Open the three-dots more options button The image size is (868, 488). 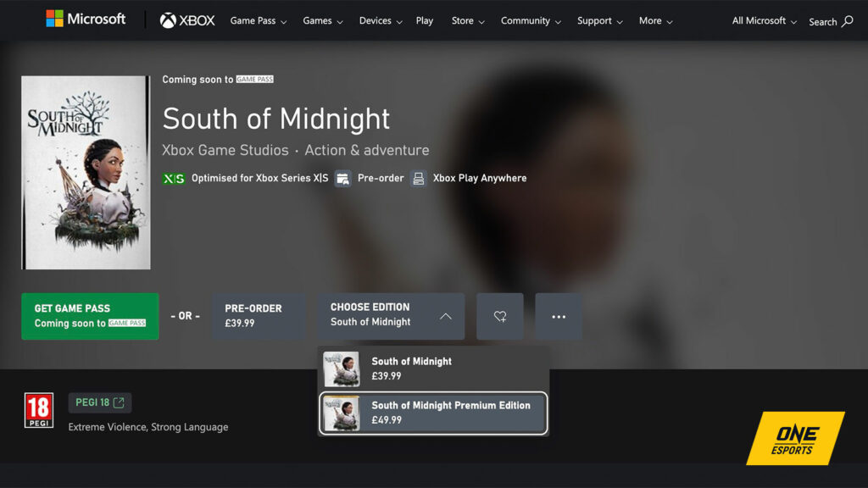(x=559, y=317)
